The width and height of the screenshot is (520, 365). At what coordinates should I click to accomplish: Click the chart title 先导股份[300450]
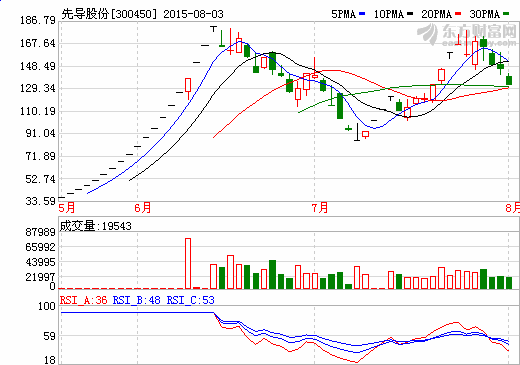coord(109,14)
